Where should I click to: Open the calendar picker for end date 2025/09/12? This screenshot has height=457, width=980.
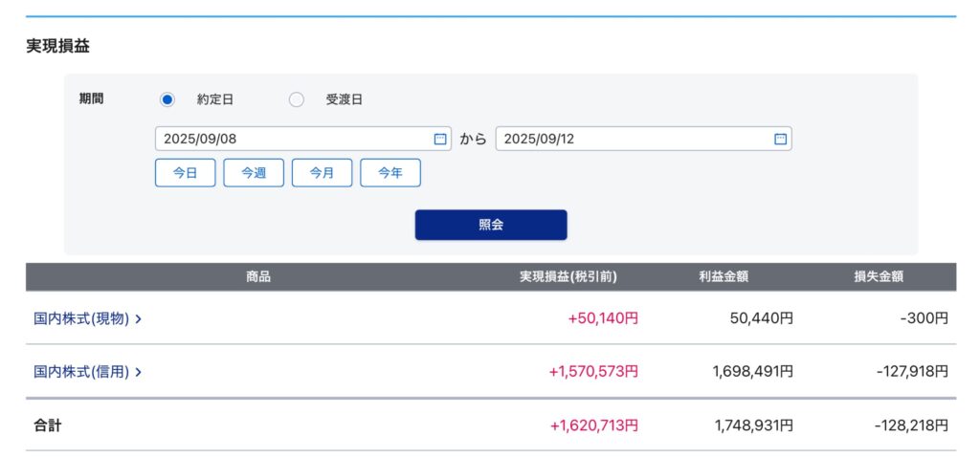[780, 139]
